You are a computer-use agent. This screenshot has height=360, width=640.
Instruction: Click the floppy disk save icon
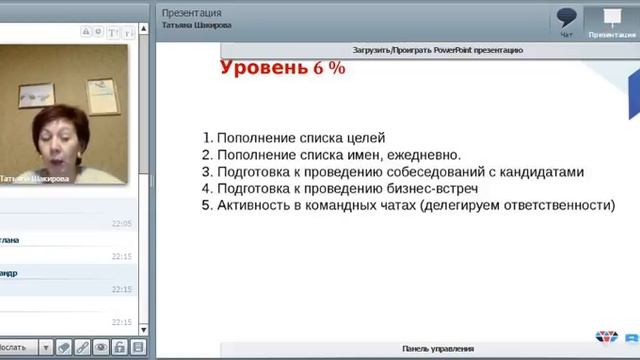[x=138, y=347]
